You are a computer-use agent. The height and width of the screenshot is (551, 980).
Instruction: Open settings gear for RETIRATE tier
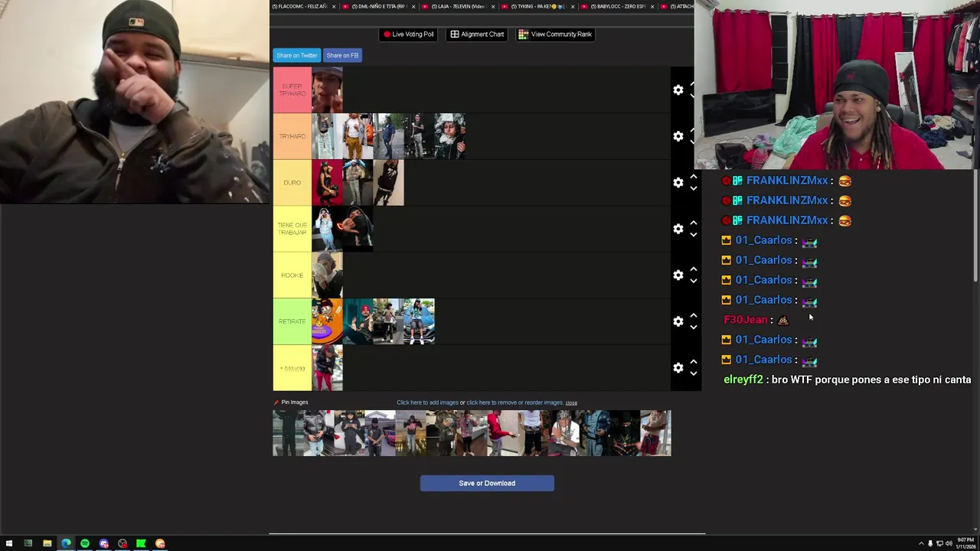(x=678, y=321)
